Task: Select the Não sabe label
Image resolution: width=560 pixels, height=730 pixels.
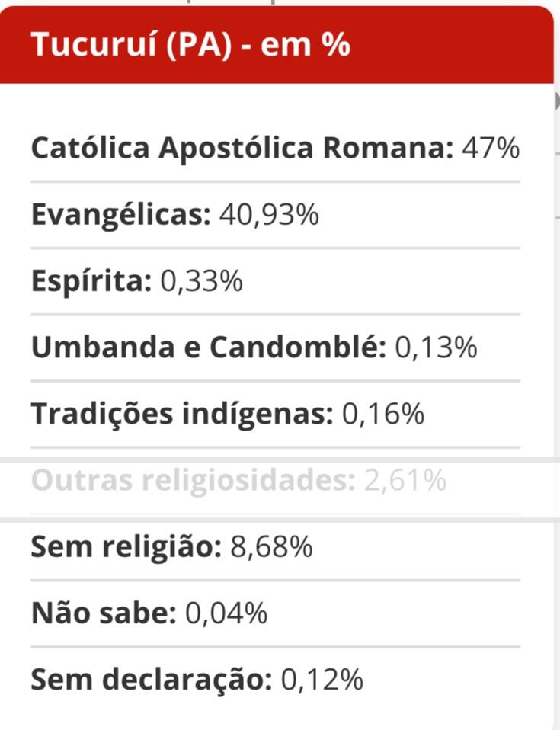Action: (x=104, y=613)
